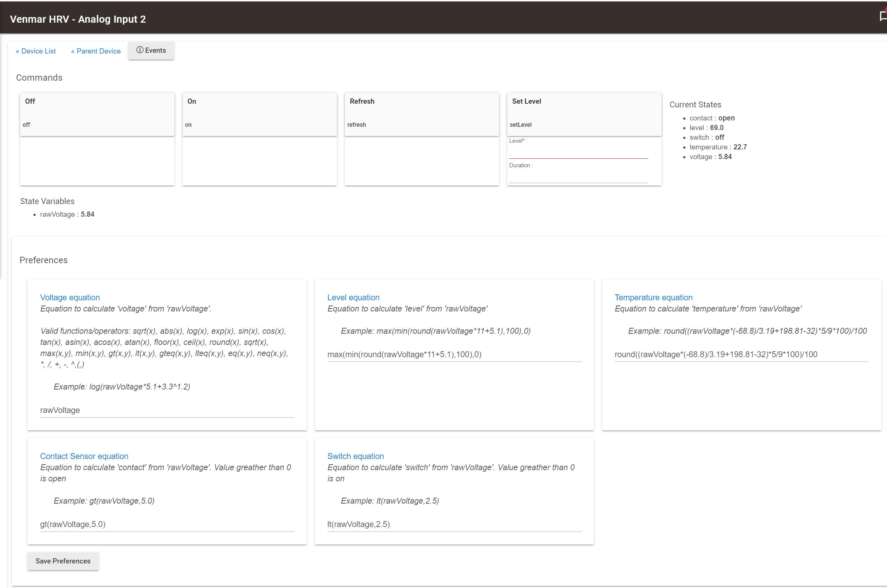The height and width of the screenshot is (588, 887).
Task: Select the Current States heading
Action: click(695, 104)
